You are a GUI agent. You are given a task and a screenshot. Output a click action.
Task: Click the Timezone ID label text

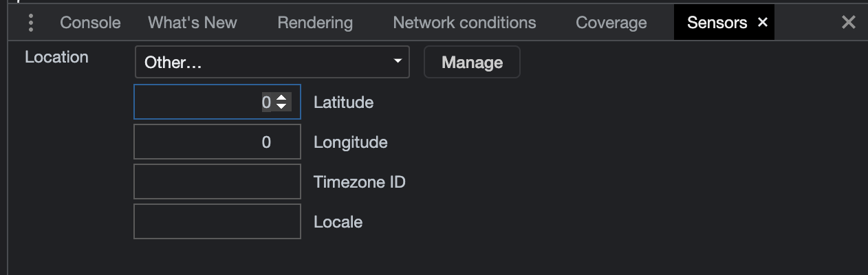(360, 182)
